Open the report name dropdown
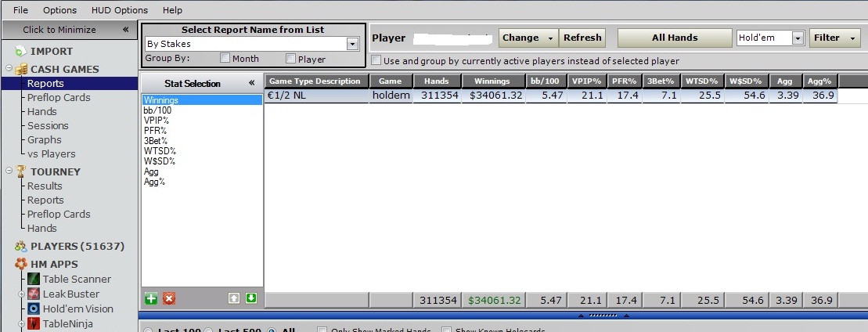868x332 pixels. [x=352, y=44]
